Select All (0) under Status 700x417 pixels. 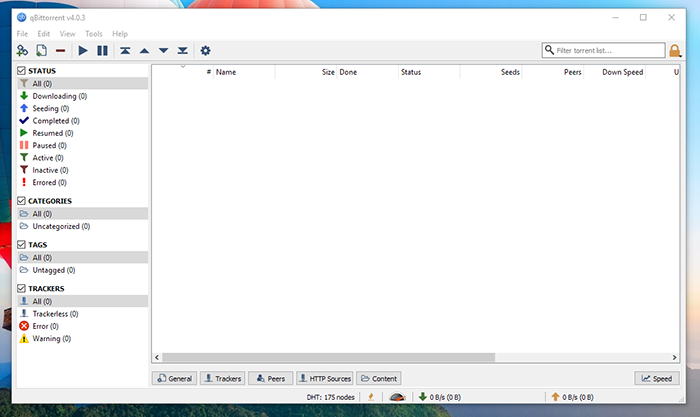point(83,83)
